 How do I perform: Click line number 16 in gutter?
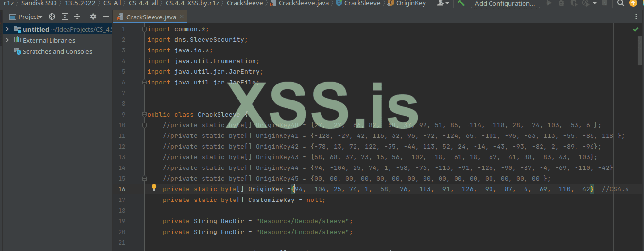point(121,189)
